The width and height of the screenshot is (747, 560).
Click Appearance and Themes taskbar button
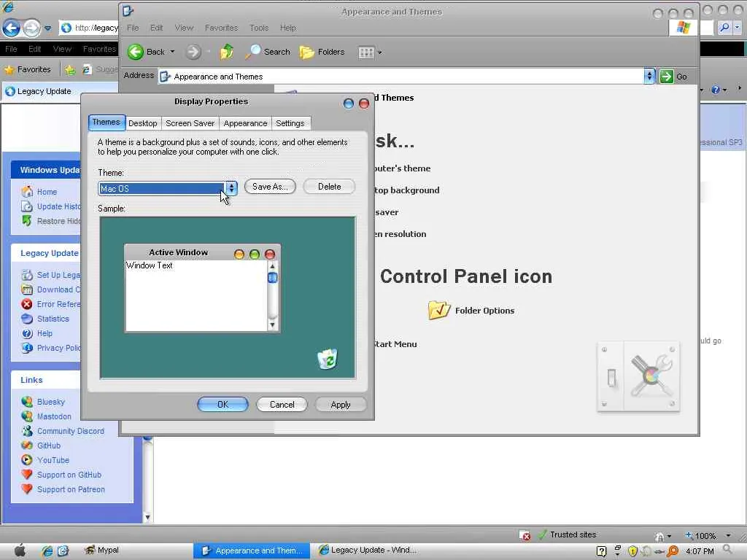pos(252,551)
